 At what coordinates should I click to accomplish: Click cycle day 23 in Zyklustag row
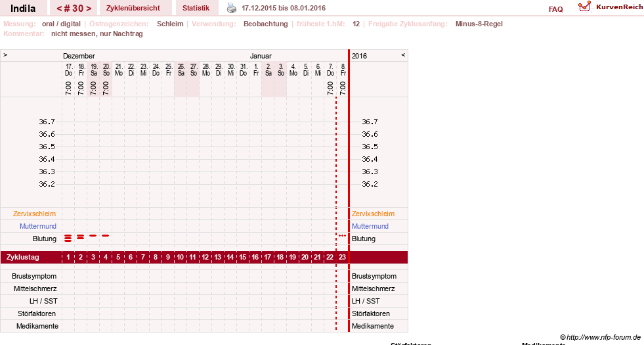(342, 258)
